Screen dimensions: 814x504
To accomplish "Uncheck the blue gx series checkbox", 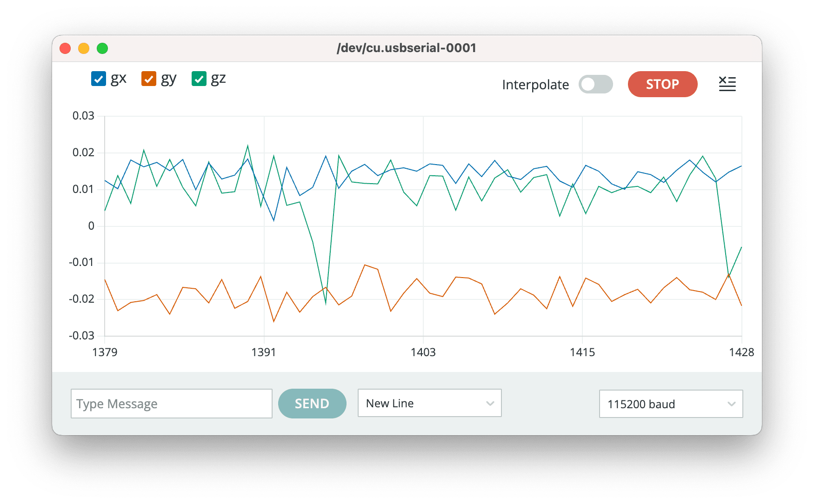I will coord(99,79).
